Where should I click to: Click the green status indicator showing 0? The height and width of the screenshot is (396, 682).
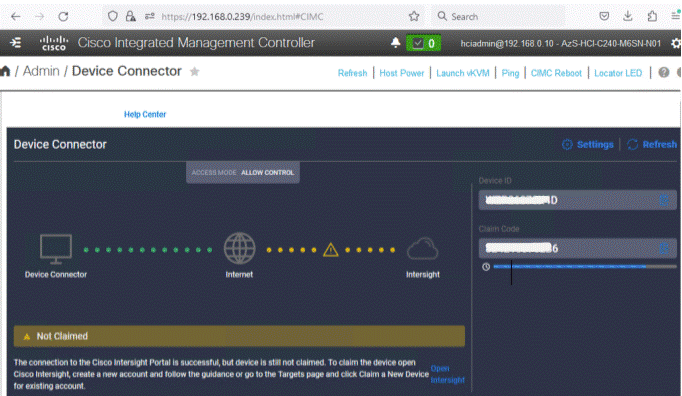point(423,43)
